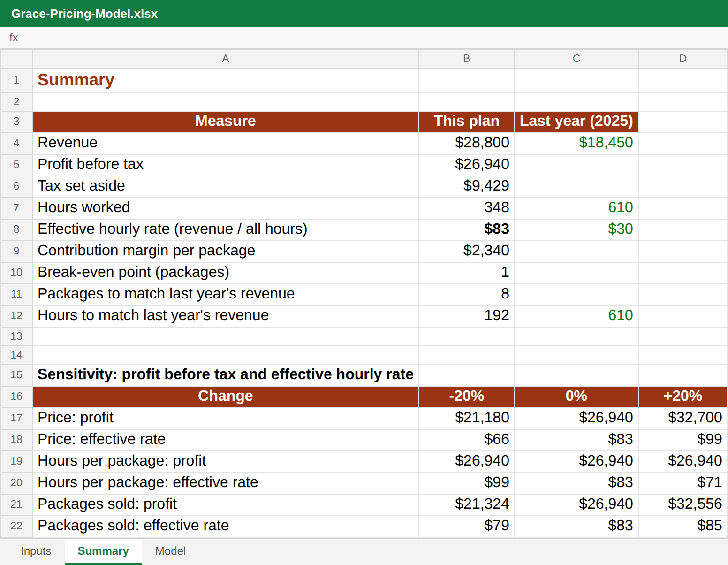Screen dimensions: 728x565
Task: Select the 'Price: effective rate' label cell
Action: pyautogui.click(x=226, y=440)
